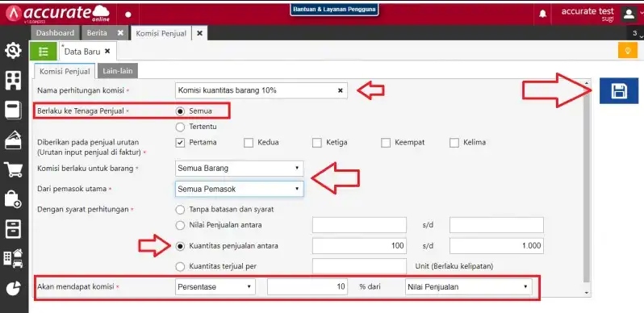Open the Semua Barang dropdown
The image size is (644, 313).
239,169
